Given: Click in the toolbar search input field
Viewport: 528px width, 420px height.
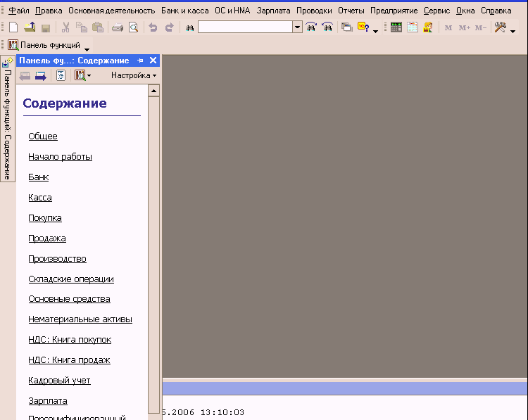Looking at the screenshot, I should click(244, 27).
